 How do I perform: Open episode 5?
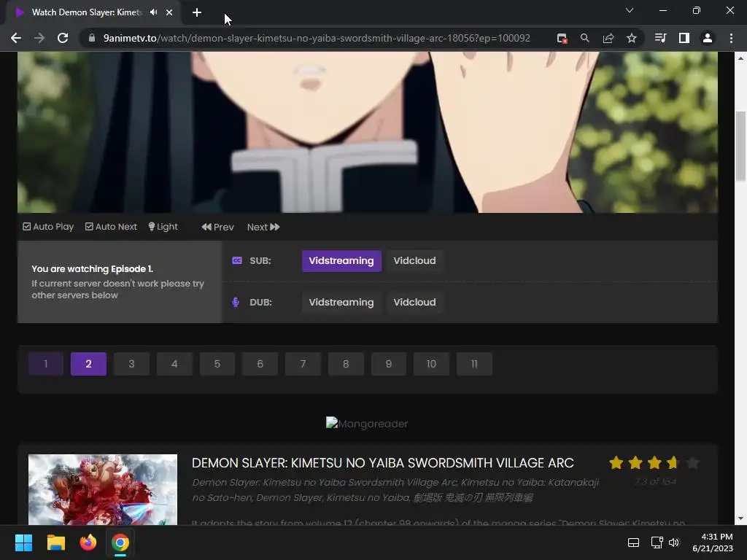pyautogui.click(x=217, y=365)
